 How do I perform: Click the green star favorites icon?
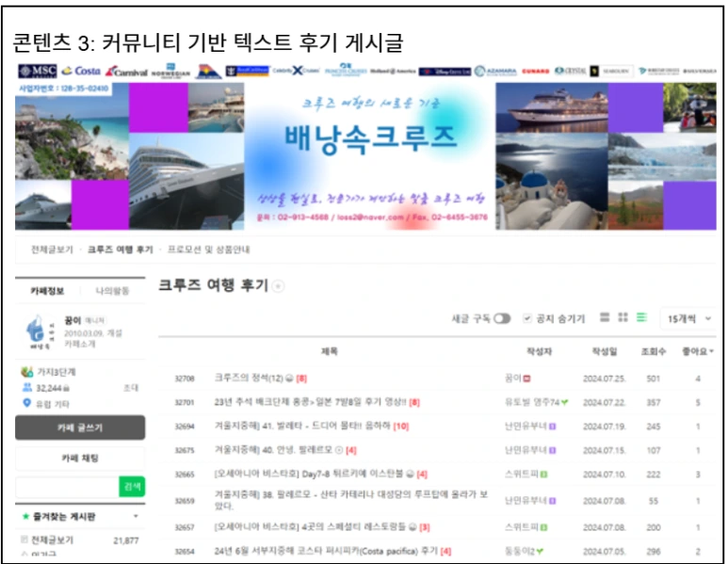pos(25,516)
